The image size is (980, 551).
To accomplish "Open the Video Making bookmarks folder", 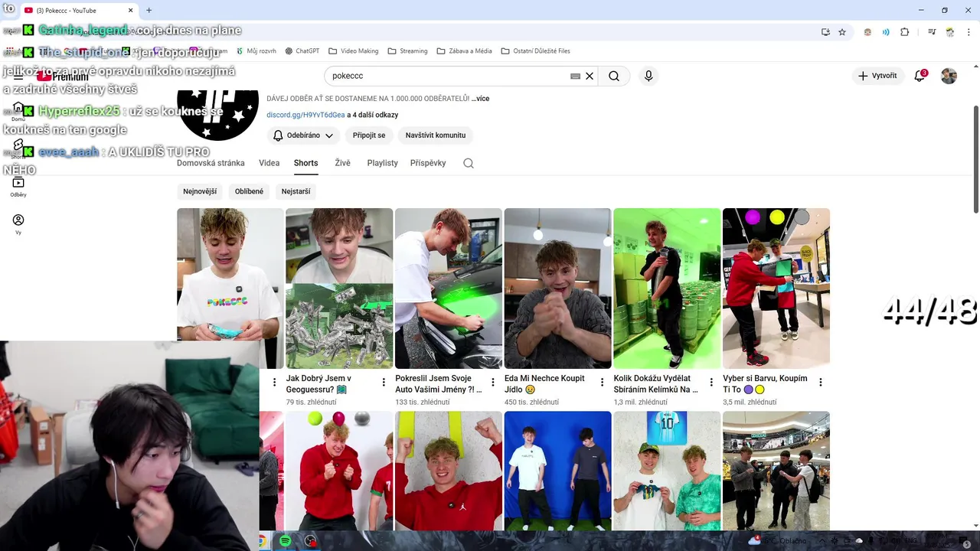I will 353,51.
